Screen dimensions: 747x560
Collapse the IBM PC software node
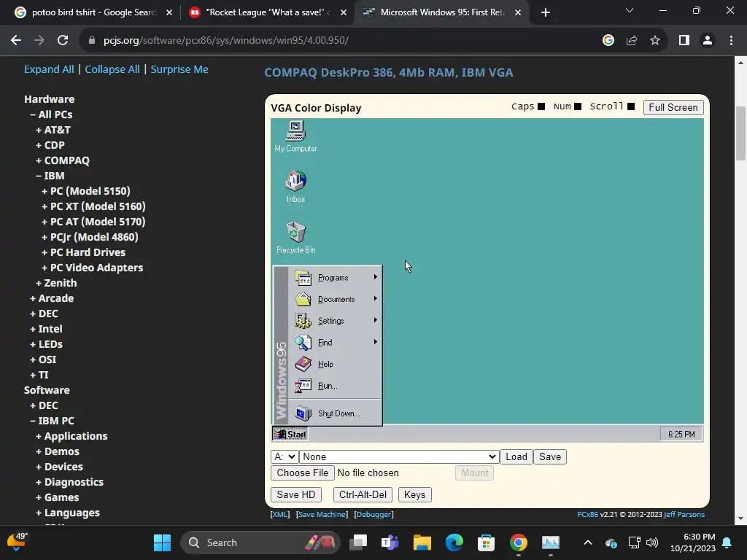52,421
